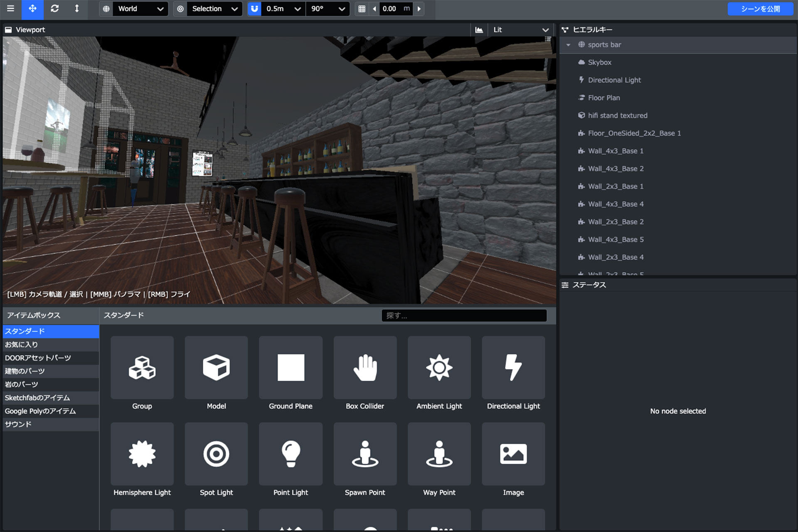
Task: Add a Model element
Action: click(217, 368)
